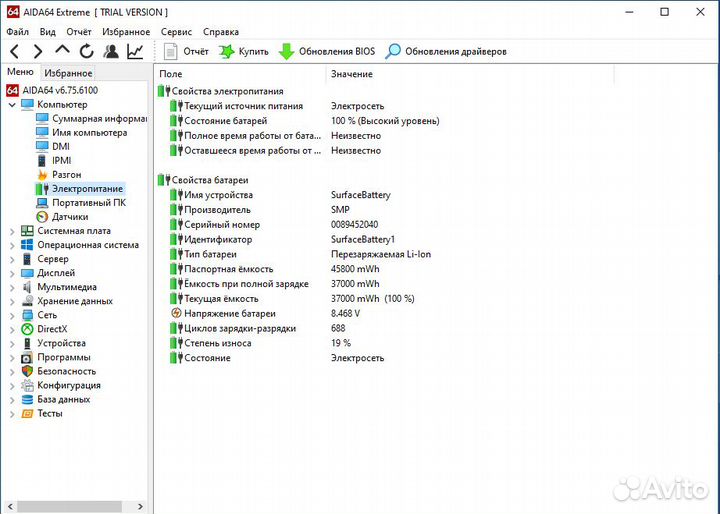Image resolution: width=720 pixels, height=514 pixels.
Task: Expand the DirectX tree node
Action: pos(12,329)
